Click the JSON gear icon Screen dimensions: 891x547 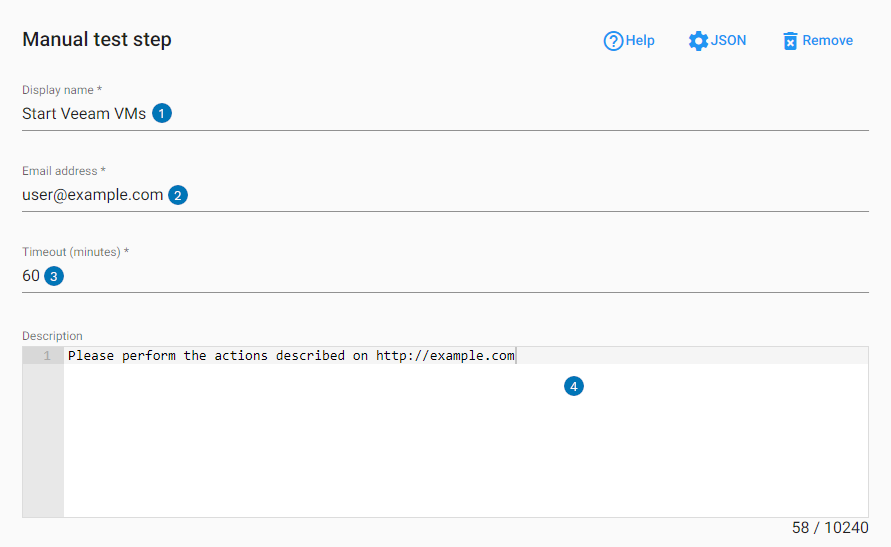[x=698, y=41]
